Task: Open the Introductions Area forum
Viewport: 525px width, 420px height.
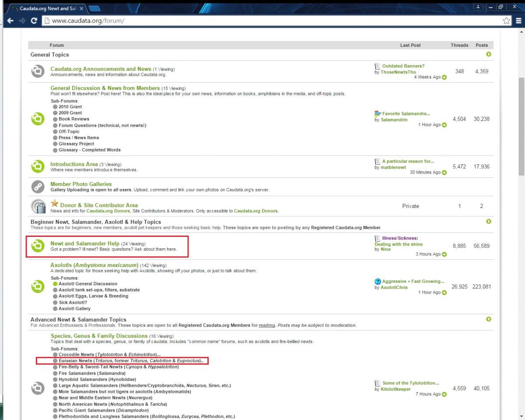Action: pyautogui.click(x=74, y=164)
